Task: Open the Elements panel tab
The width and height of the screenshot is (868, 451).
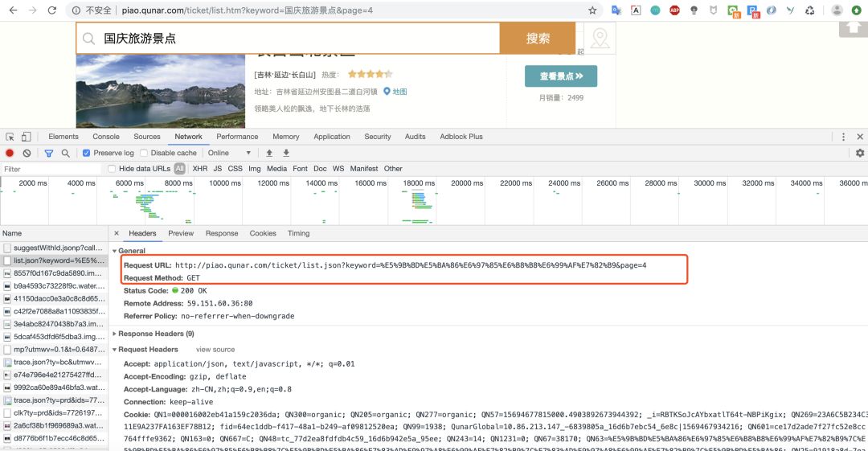Action: (63, 137)
